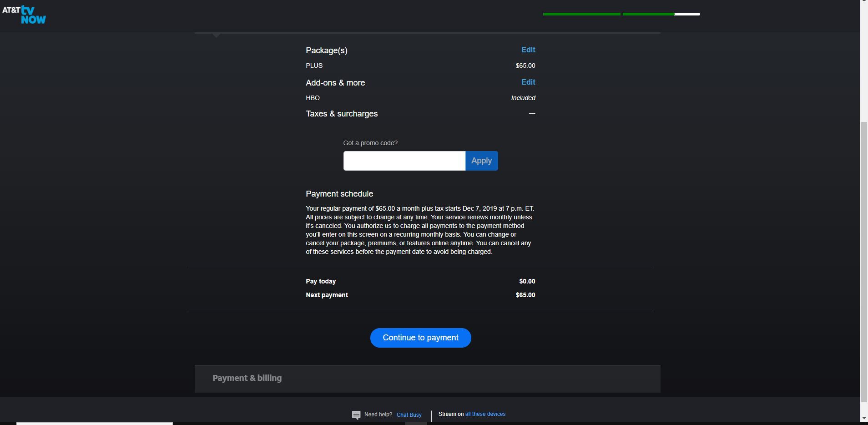Click the AT&T TV NOW logo

click(24, 15)
